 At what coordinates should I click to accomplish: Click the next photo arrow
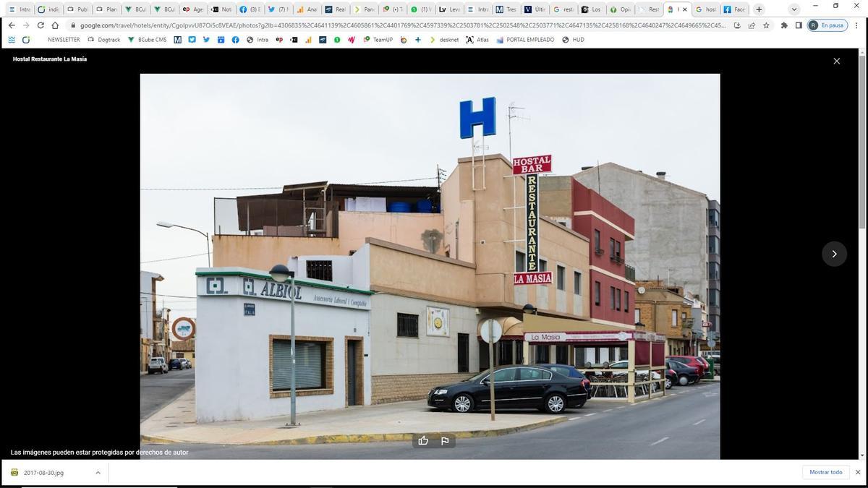[834, 254]
